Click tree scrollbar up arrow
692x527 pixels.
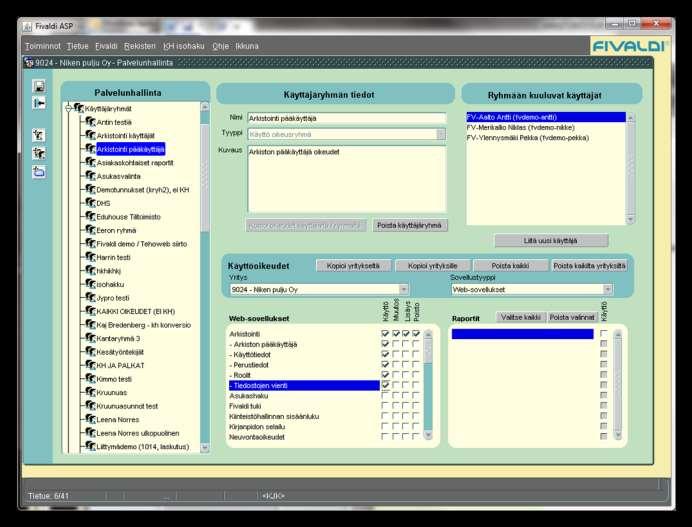[204, 106]
